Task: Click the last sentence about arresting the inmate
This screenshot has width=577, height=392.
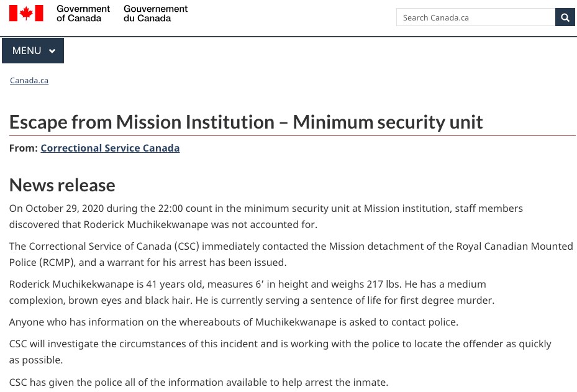Action: [199, 383]
